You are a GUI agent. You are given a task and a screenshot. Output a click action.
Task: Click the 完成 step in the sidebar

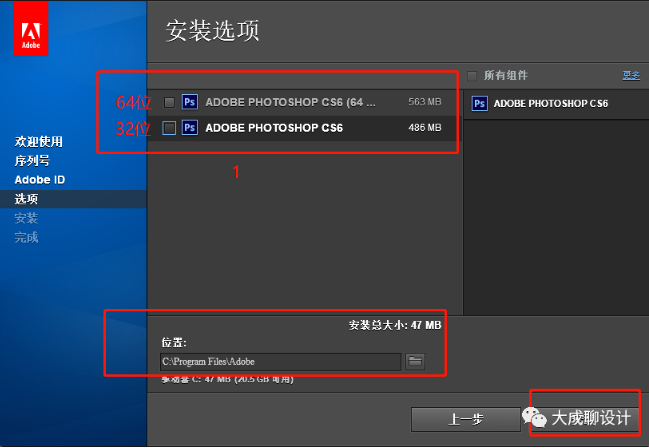click(26, 237)
